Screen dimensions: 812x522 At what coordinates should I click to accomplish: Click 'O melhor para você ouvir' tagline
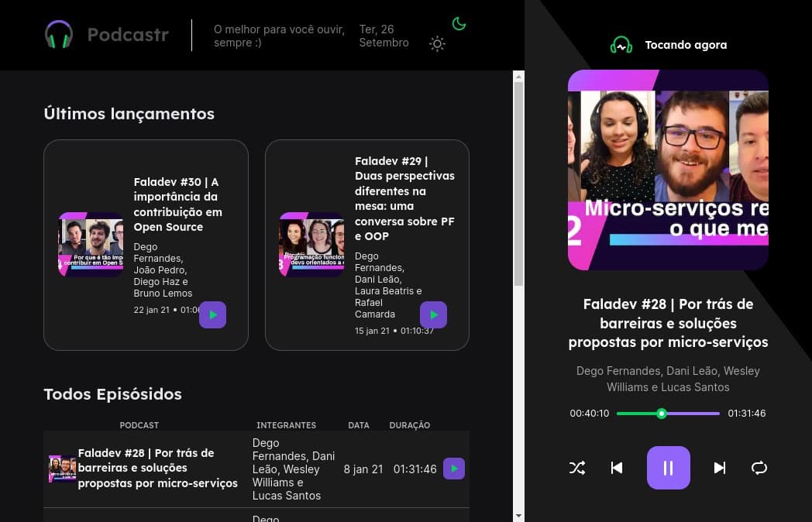(x=280, y=36)
